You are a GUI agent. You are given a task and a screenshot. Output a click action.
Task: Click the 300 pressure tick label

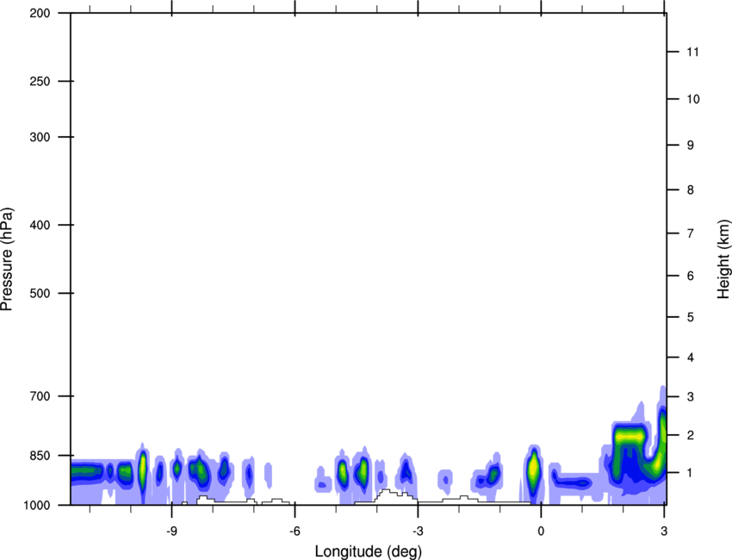(40, 137)
